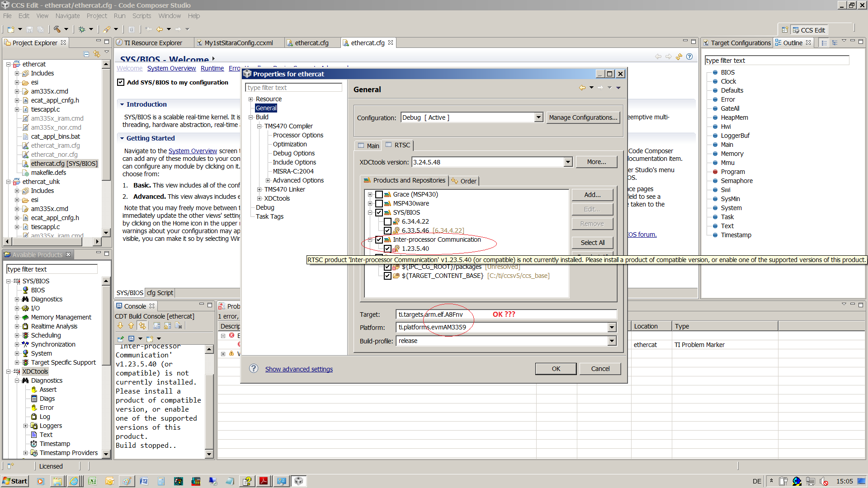868x488 pixels.
Task: Click the Target field ti.targets.arm.elf.A8Fnv
Action: [x=506, y=314]
